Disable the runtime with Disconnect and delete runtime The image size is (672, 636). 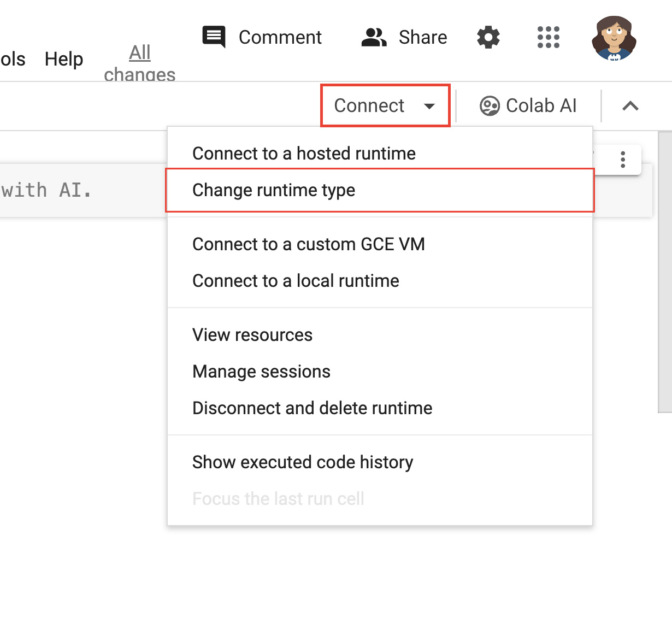[311, 408]
